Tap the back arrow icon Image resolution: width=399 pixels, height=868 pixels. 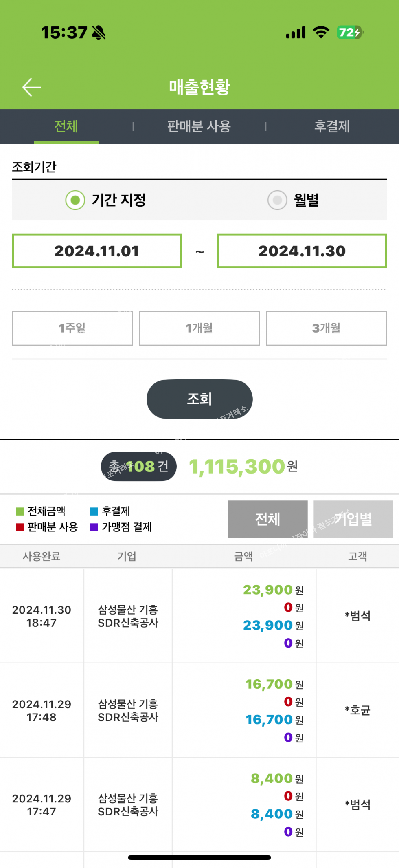(x=31, y=87)
